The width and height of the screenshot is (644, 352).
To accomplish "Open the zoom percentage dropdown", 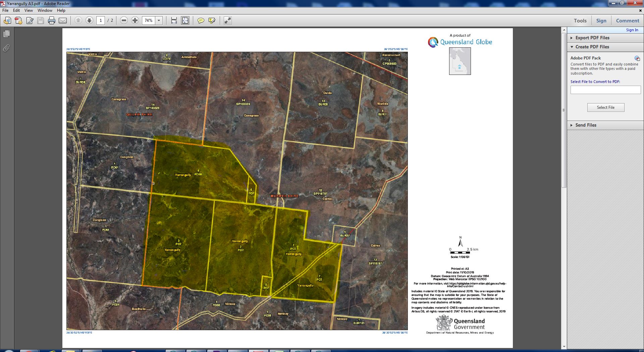I will (x=159, y=20).
